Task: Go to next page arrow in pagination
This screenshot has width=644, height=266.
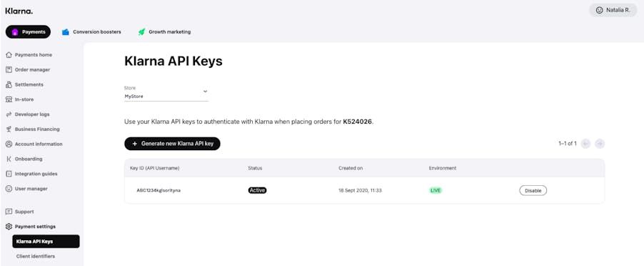Action: (x=600, y=144)
